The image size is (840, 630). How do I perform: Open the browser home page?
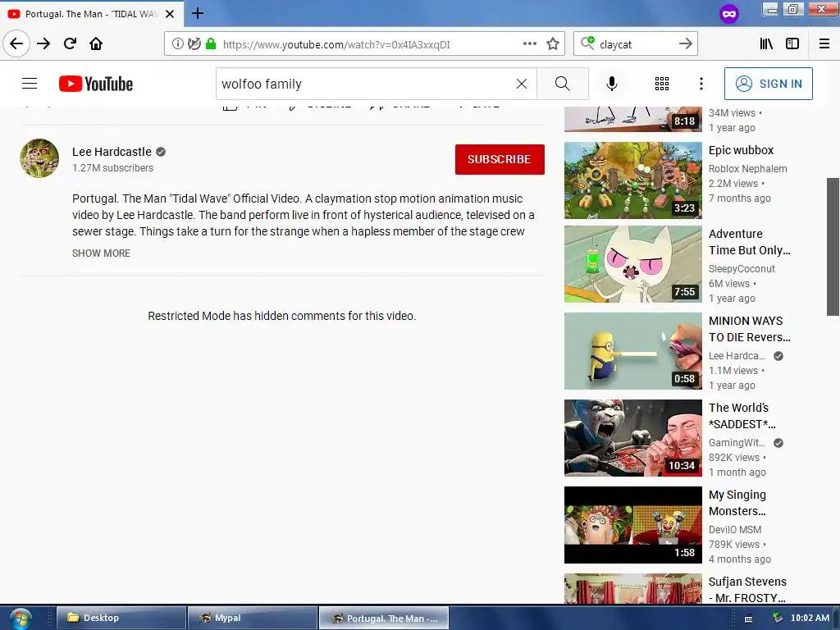click(96, 43)
